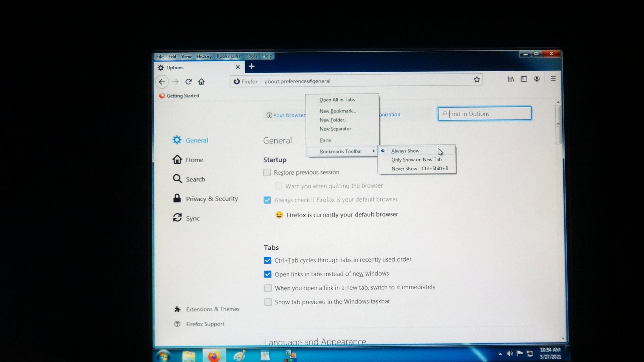This screenshot has height=362, width=644.
Task: Open File Explorer from taskbar
Action: (189, 356)
